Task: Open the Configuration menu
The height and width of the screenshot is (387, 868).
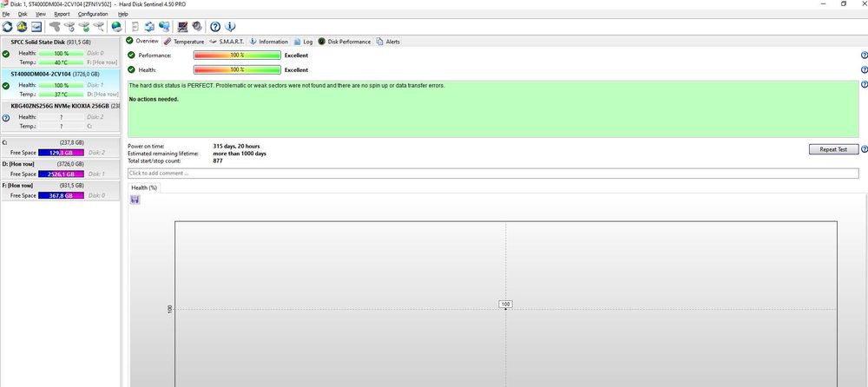Action: pos(93,14)
